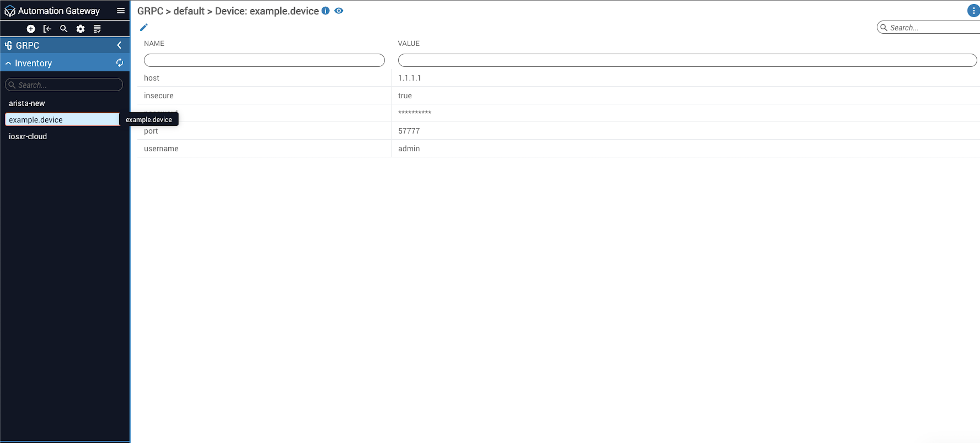Click the blue info icon beside device title
Screen dimensions: 980x443
(x=325, y=11)
